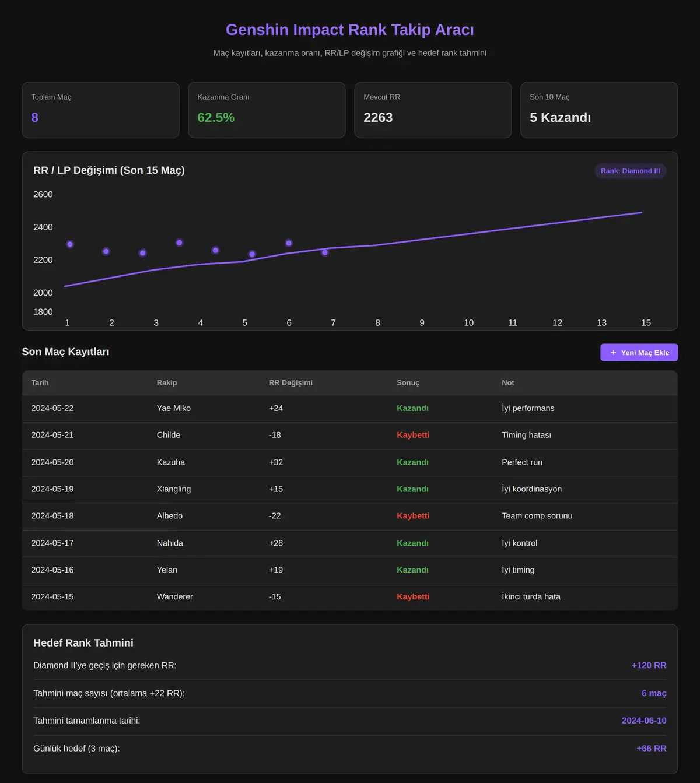Click the plus icon in Yeni Maç Ekle
Image resolution: width=700 pixels, height=783 pixels.
pos(613,352)
